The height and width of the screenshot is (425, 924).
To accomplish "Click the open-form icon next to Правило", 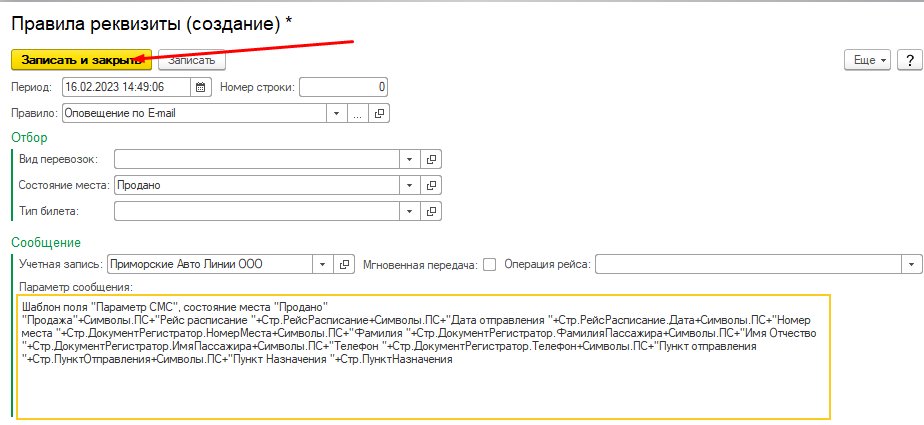I will [380, 113].
